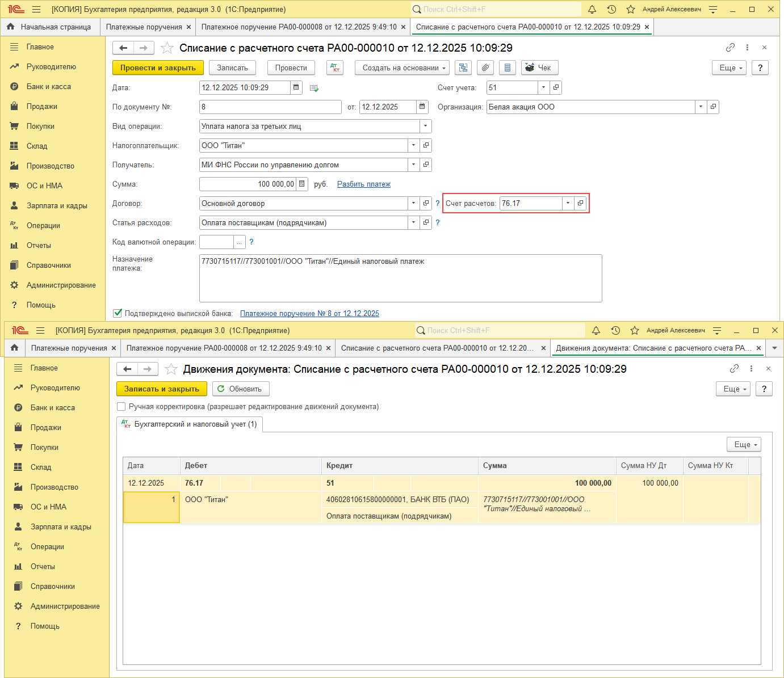Focus the По документу № field

pos(271,107)
